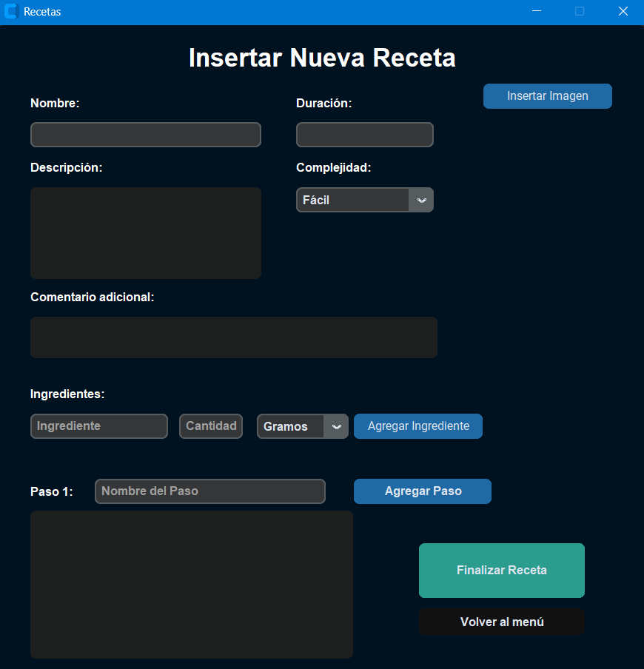Image resolution: width=644 pixels, height=669 pixels.
Task: Minimize the Recetas window
Action: click(x=536, y=11)
